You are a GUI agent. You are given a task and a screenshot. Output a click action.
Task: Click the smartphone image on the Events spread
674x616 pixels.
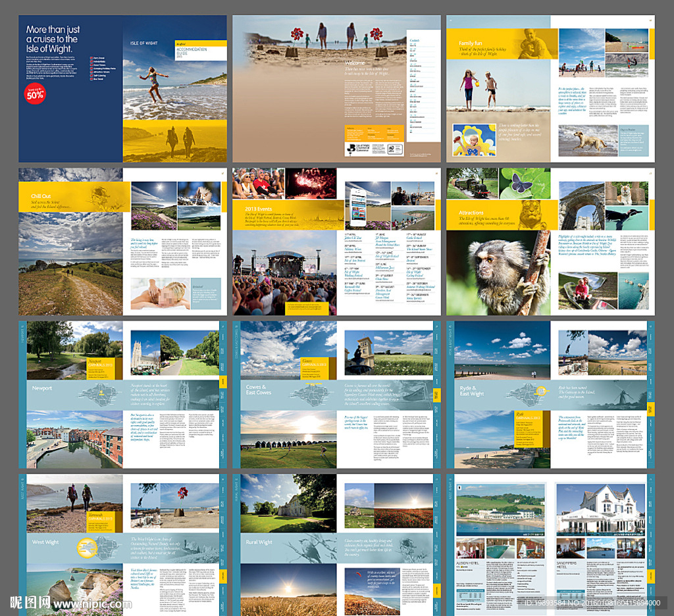pyautogui.click(x=358, y=207)
